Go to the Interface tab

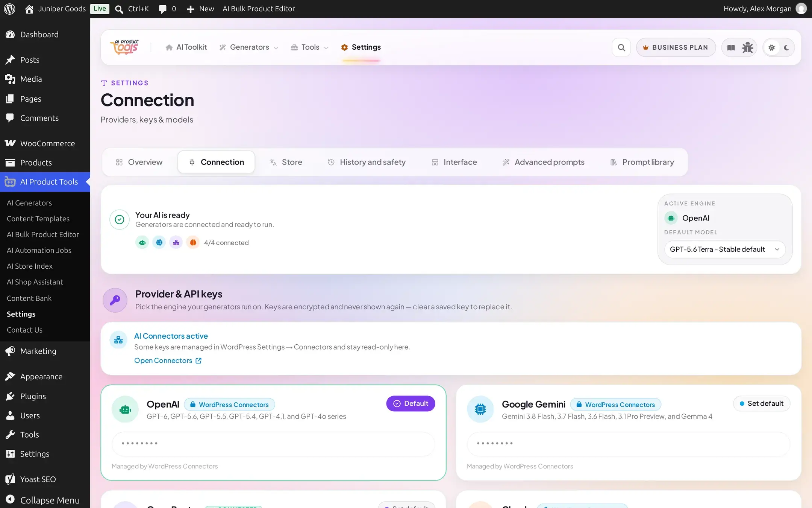coord(454,162)
